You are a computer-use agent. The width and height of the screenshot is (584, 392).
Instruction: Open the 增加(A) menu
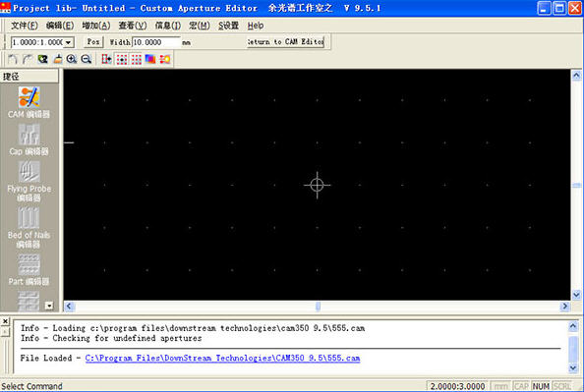pos(96,26)
